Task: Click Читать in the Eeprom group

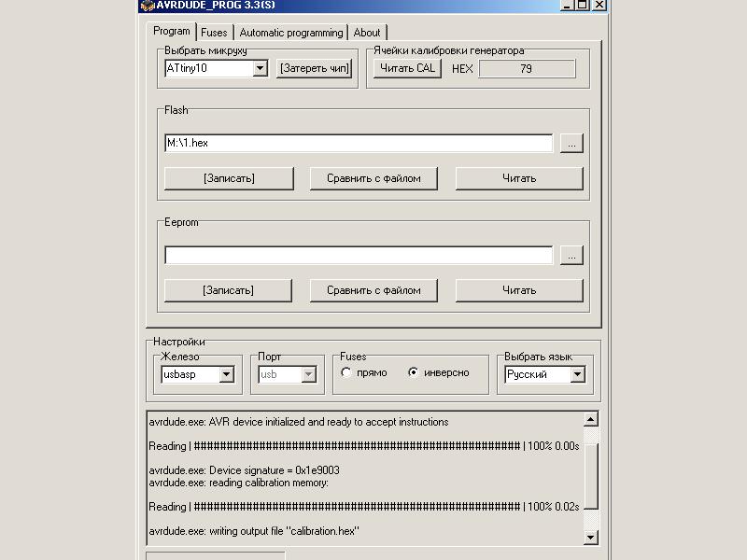Action: point(519,290)
